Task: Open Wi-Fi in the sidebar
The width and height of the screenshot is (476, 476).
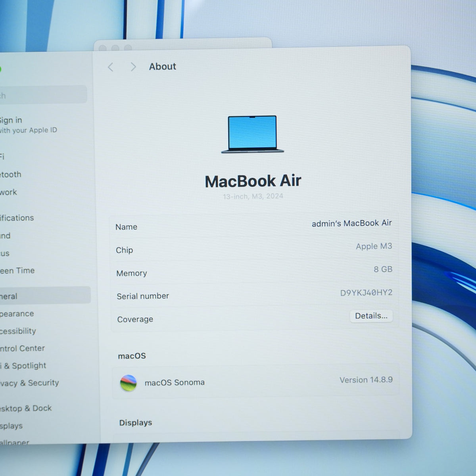Action: pyautogui.click(x=2, y=157)
